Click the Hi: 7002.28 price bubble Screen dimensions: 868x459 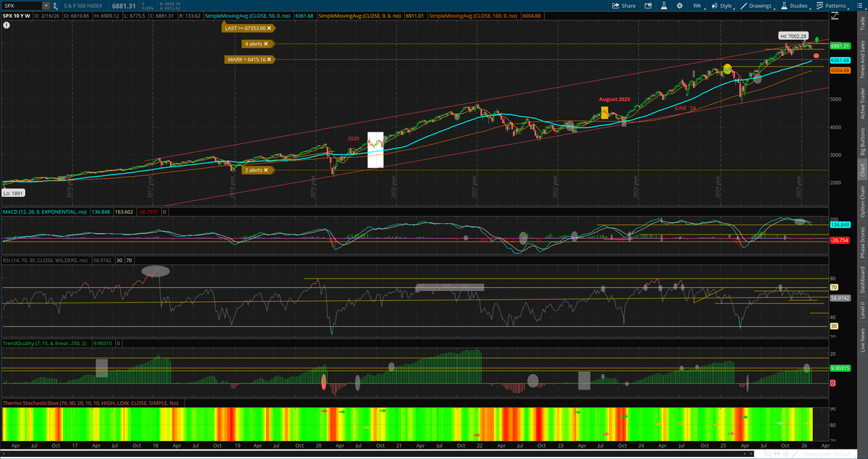793,35
